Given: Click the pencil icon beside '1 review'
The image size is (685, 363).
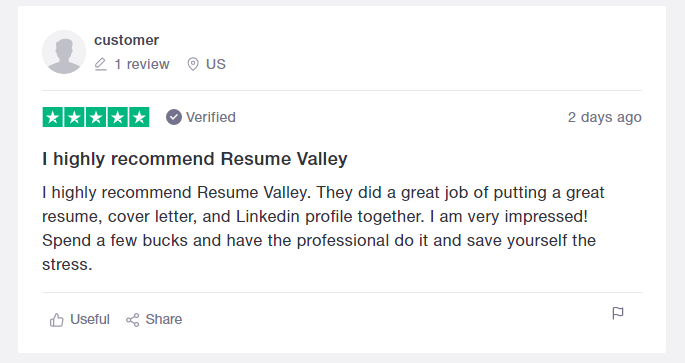Looking at the screenshot, I should tap(100, 64).
